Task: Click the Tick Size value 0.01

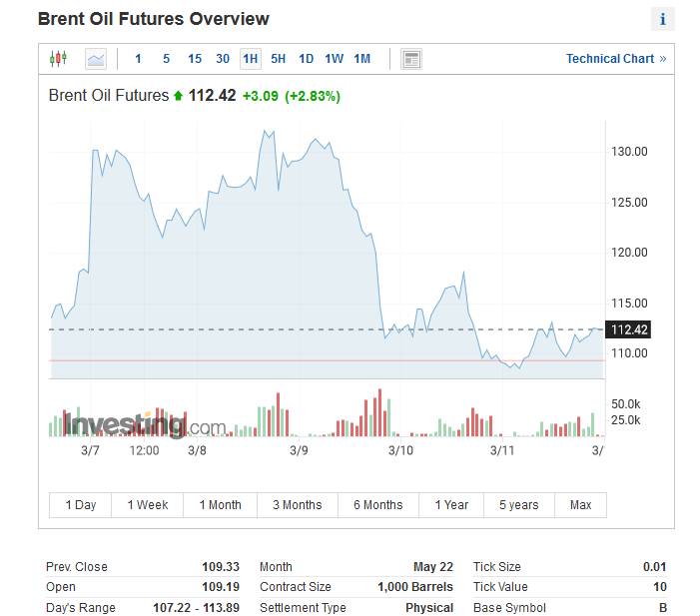Action: [x=654, y=566]
